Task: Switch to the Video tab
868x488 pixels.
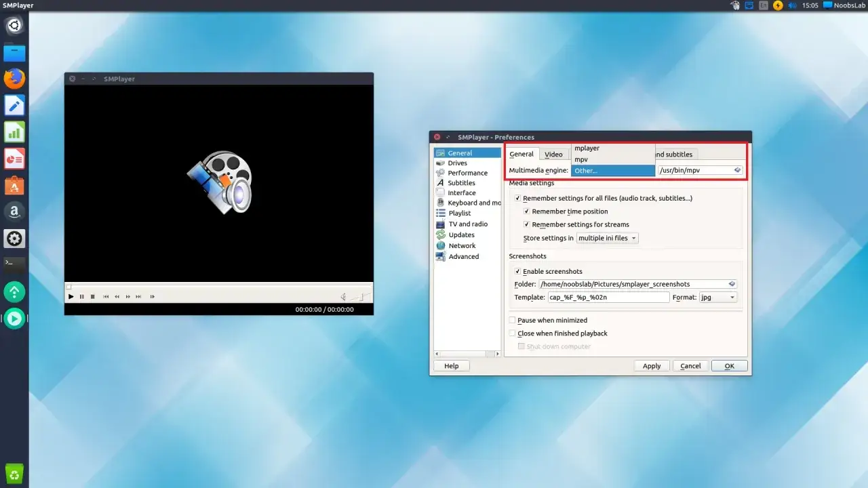Action: 553,155
